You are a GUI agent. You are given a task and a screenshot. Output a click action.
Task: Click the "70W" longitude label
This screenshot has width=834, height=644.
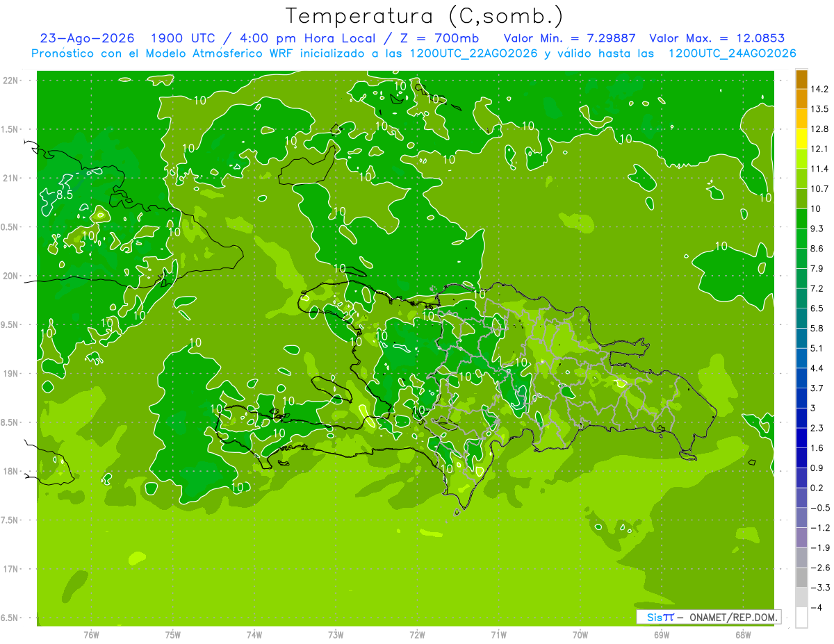tap(580, 635)
